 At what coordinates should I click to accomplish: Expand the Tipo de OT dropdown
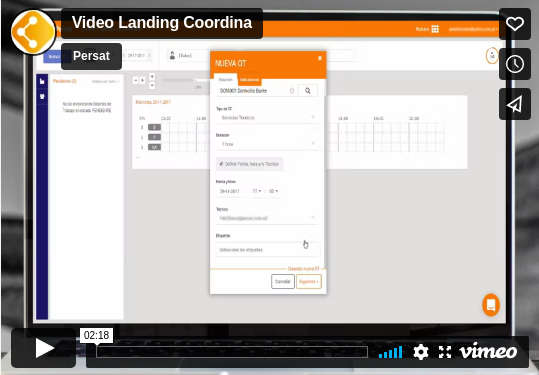tap(267, 118)
